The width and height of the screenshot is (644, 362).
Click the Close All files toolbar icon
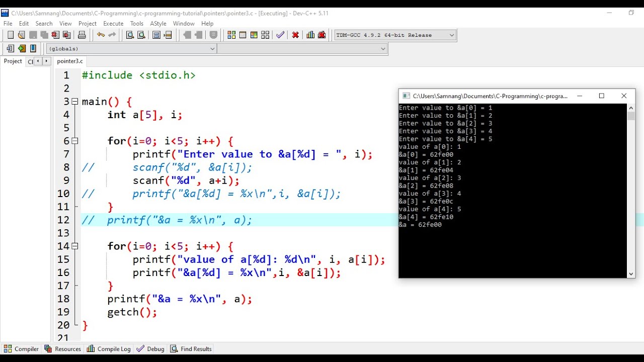pos(66,35)
